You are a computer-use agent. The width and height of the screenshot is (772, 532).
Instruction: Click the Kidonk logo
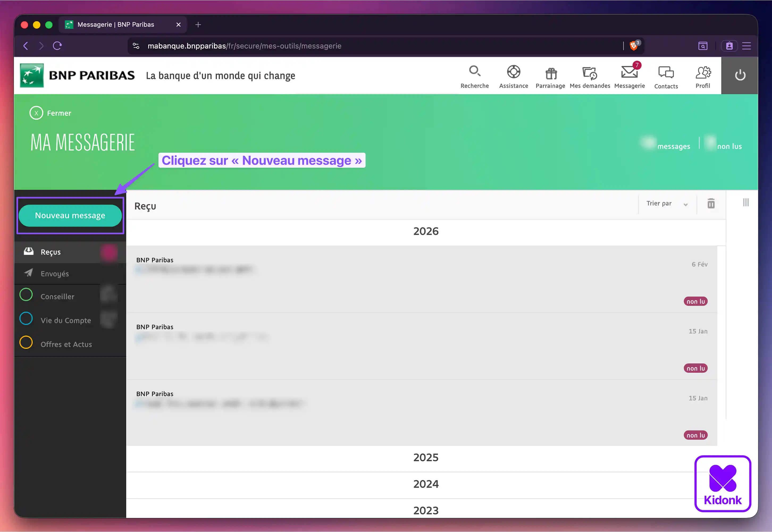723,484
